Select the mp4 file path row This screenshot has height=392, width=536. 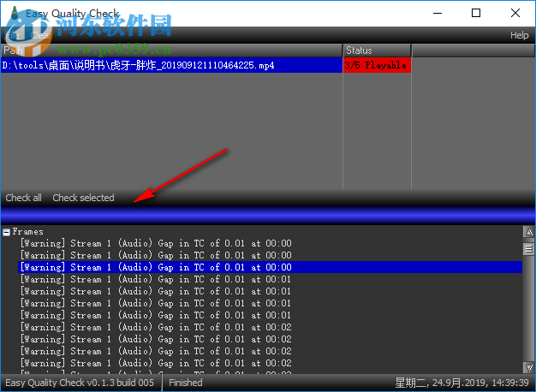pyautogui.click(x=171, y=65)
